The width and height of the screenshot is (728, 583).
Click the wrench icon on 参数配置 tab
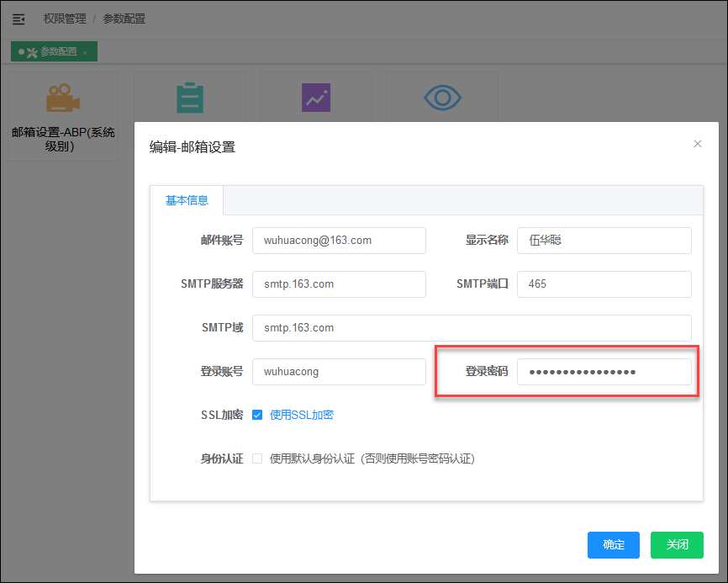pos(32,52)
